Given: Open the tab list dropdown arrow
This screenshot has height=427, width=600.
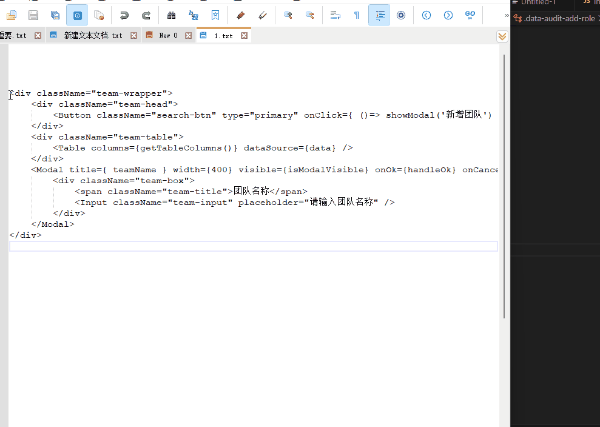Looking at the screenshot, I should (x=502, y=36).
